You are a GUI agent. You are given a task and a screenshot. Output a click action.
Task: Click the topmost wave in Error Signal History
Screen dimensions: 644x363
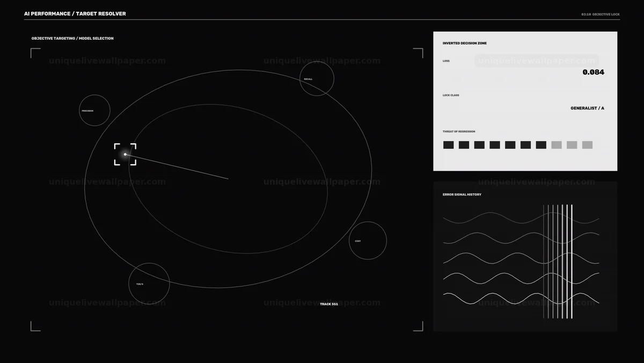coord(521,217)
